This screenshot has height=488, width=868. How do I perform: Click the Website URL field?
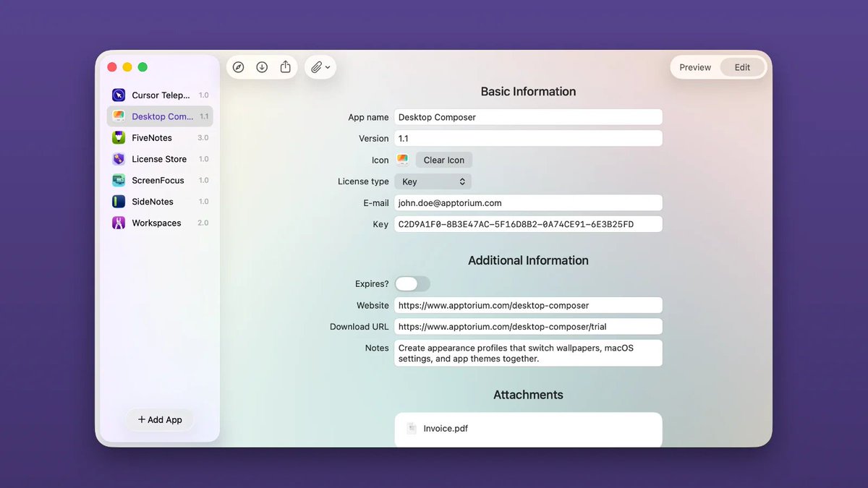[x=528, y=305]
